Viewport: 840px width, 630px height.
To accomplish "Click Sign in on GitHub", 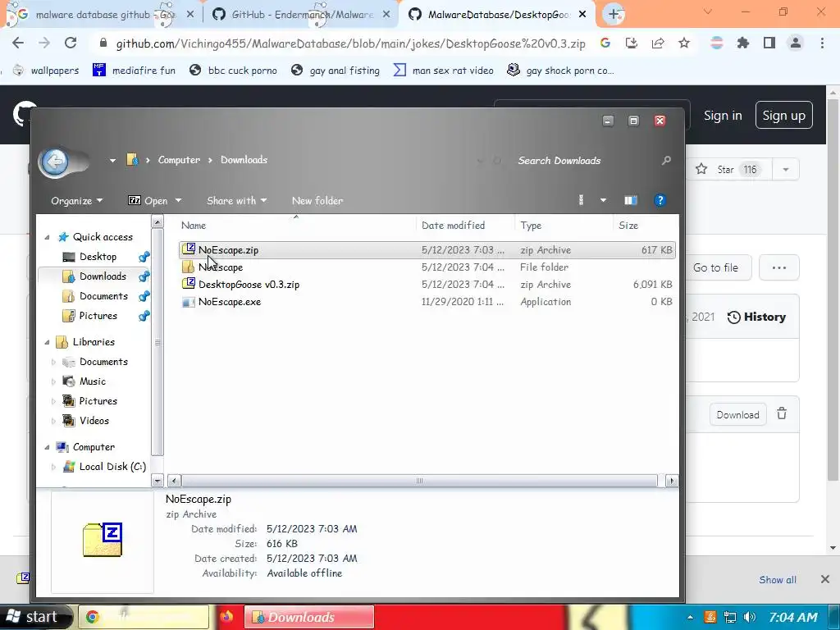I will click(x=723, y=115).
